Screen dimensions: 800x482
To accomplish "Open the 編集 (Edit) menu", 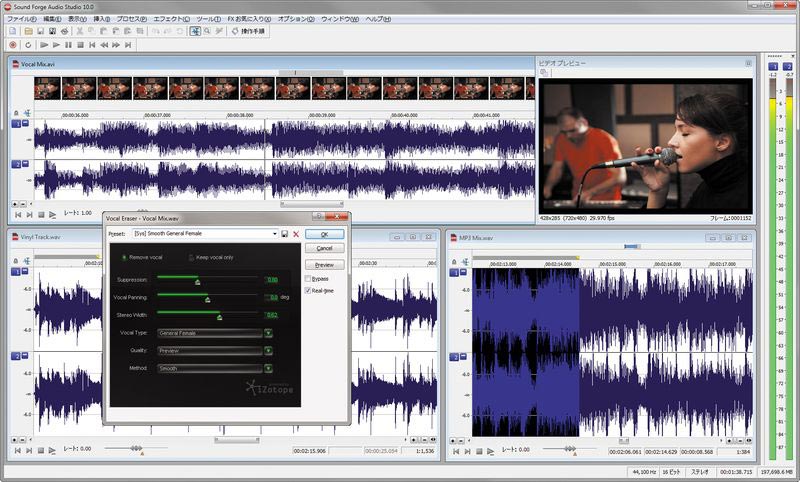I will click(x=52, y=19).
